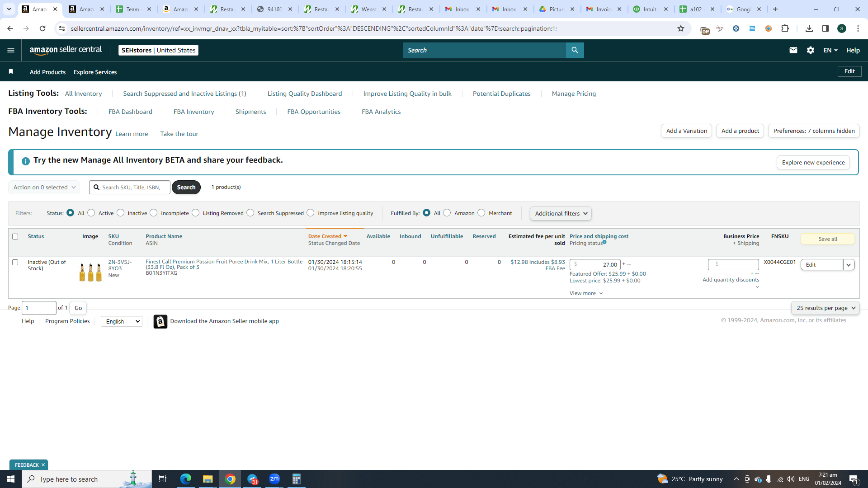Click the Save all button
Image resolution: width=868 pixels, height=488 pixels.
coord(828,239)
